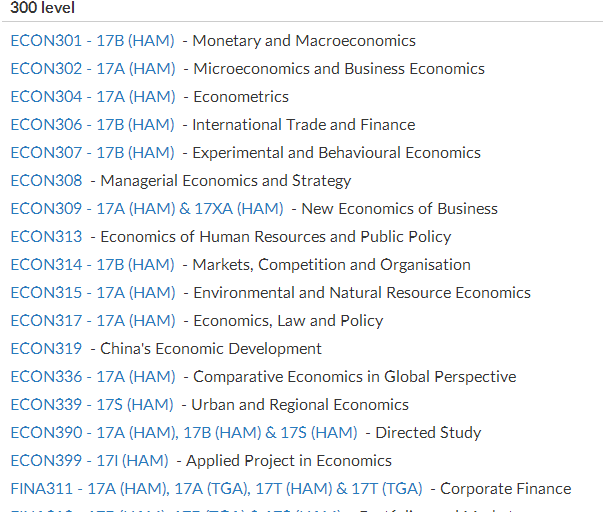This screenshot has height=512, width=603.
Task: Open the ECON390 Directed Study offerings link
Action: coord(183,433)
